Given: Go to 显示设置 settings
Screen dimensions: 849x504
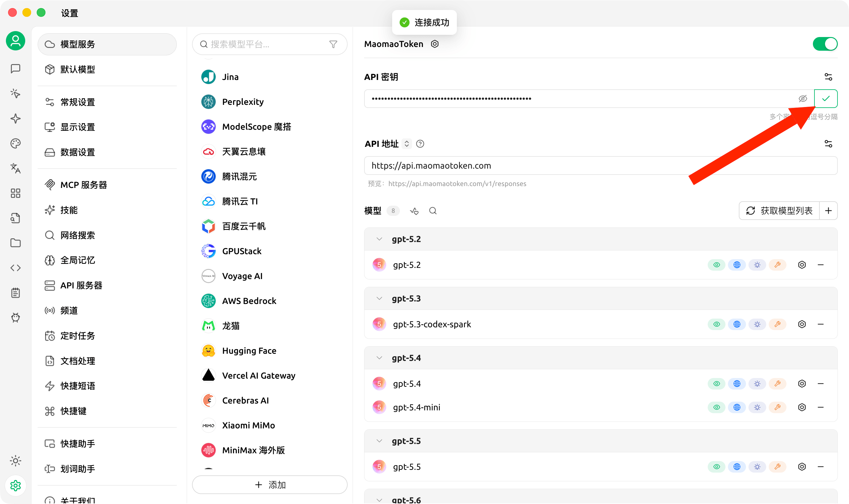Looking at the screenshot, I should point(107,127).
